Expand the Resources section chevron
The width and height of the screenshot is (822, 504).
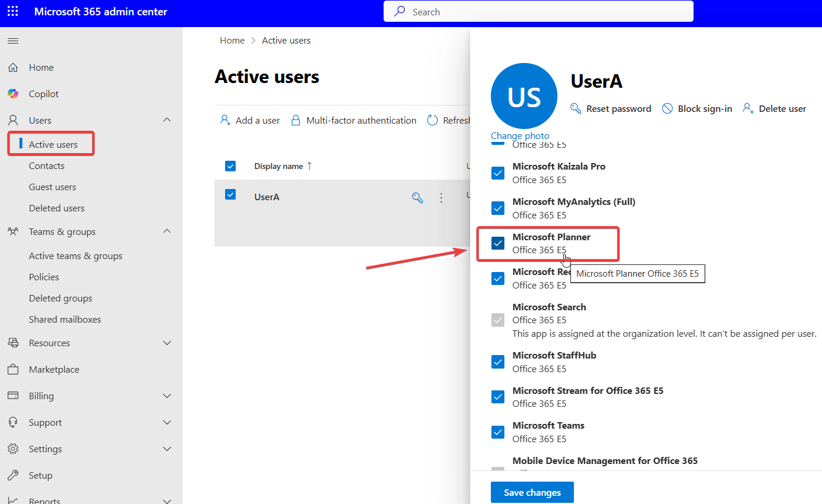(x=167, y=343)
